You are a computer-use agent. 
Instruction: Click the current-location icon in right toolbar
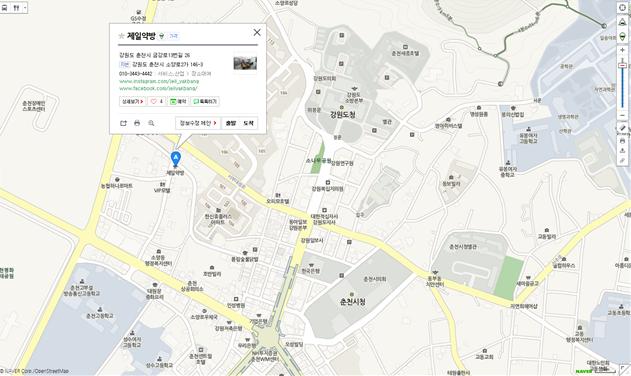[622, 8]
